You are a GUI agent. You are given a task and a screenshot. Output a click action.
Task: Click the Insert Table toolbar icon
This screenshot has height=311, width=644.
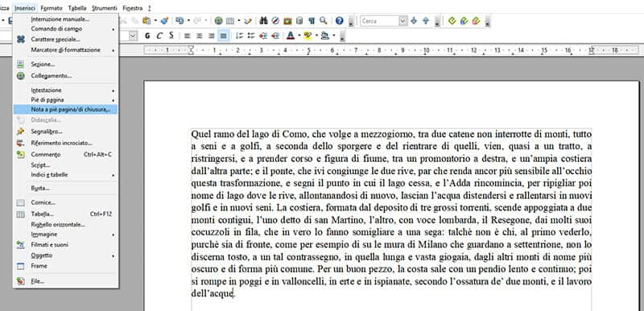point(230,20)
